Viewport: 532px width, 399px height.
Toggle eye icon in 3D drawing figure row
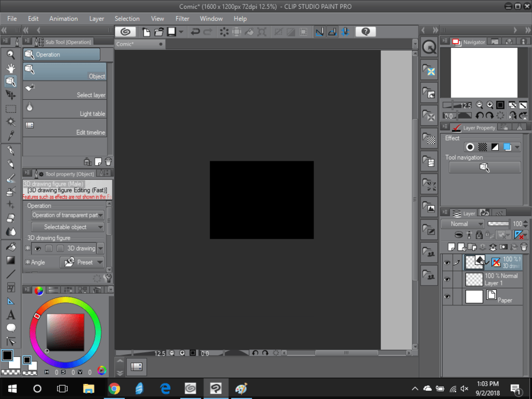(x=38, y=248)
